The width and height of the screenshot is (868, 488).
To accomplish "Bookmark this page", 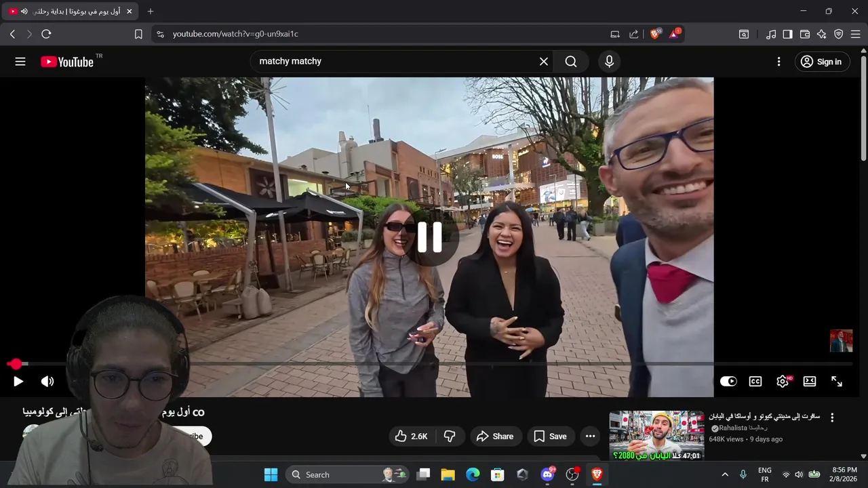I will (138, 34).
